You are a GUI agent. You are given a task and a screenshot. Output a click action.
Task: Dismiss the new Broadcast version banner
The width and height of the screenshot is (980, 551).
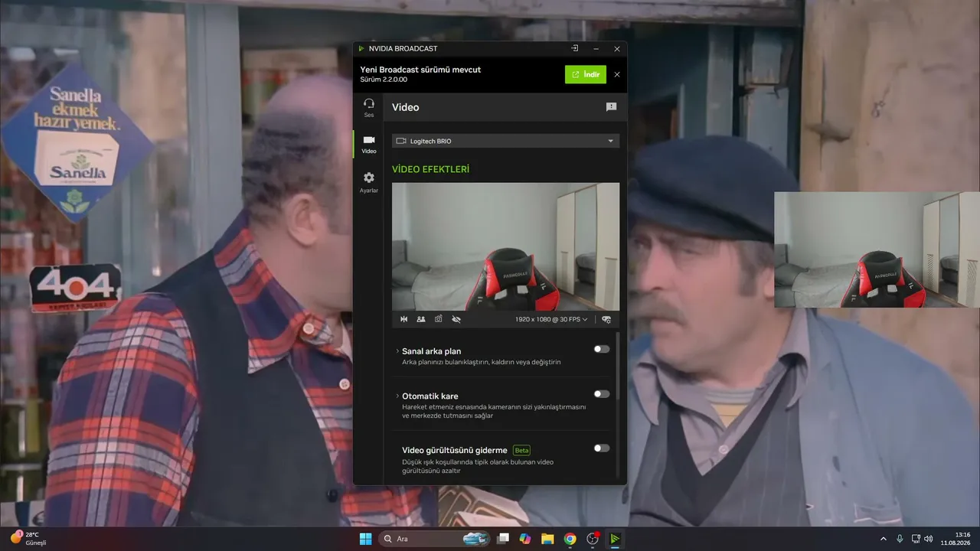pos(617,74)
